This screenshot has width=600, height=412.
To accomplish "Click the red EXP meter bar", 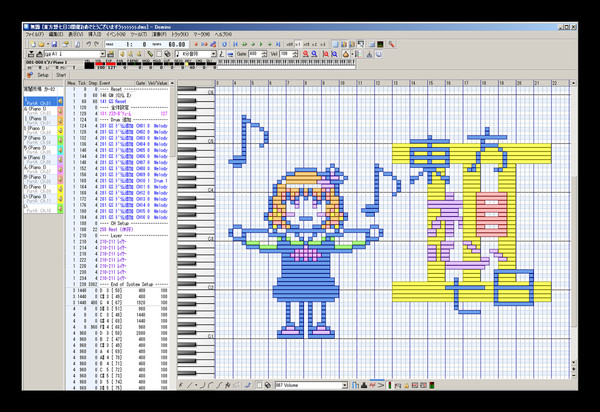I will point(111,64).
